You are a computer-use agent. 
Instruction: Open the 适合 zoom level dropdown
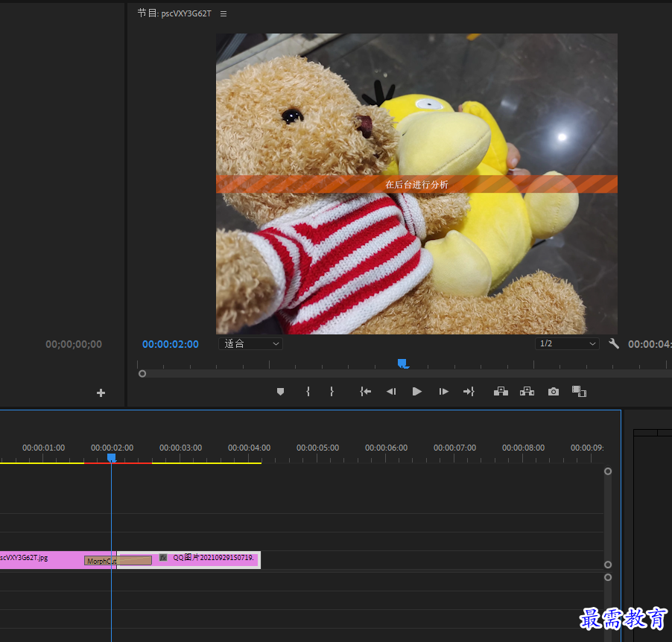(250, 343)
